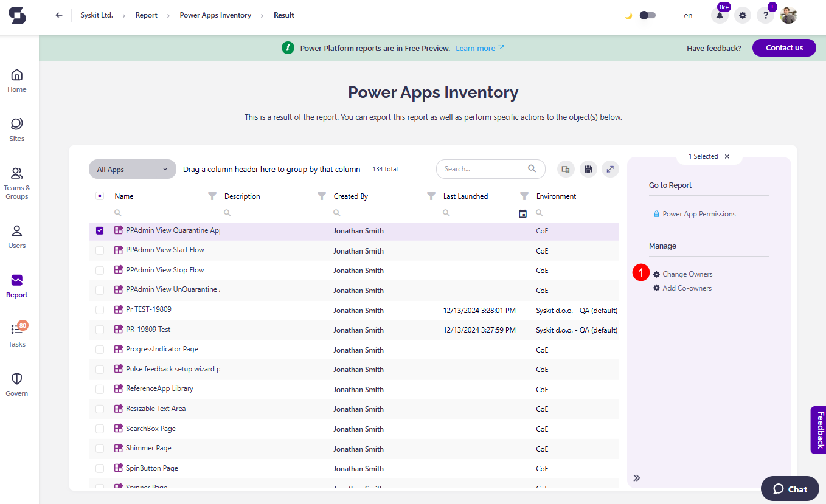Toggle dark mode in the top bar
This screenshot has width=826, height=504.
pos(647,15)
